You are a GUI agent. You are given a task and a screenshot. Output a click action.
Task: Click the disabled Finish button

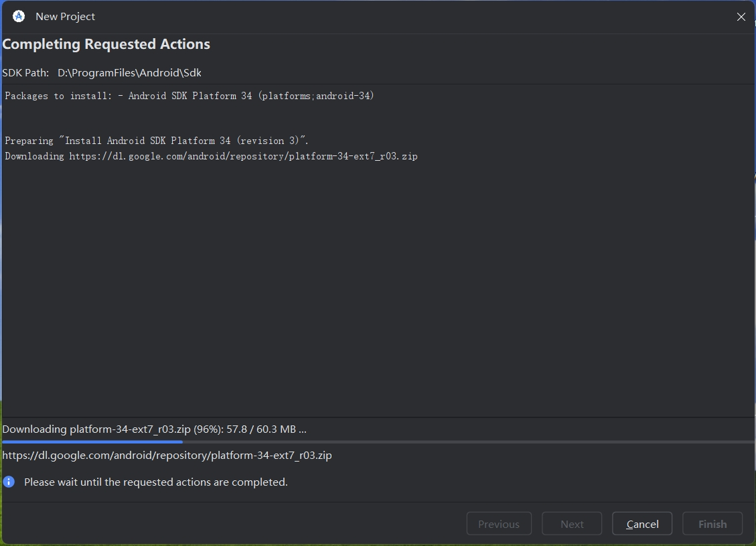[x=712, y=524]
